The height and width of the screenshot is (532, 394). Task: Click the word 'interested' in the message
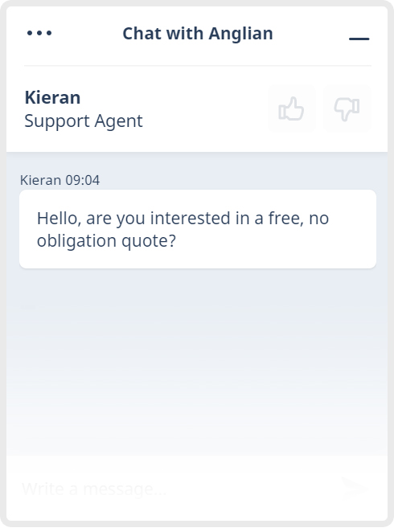(x=190, y=218)
